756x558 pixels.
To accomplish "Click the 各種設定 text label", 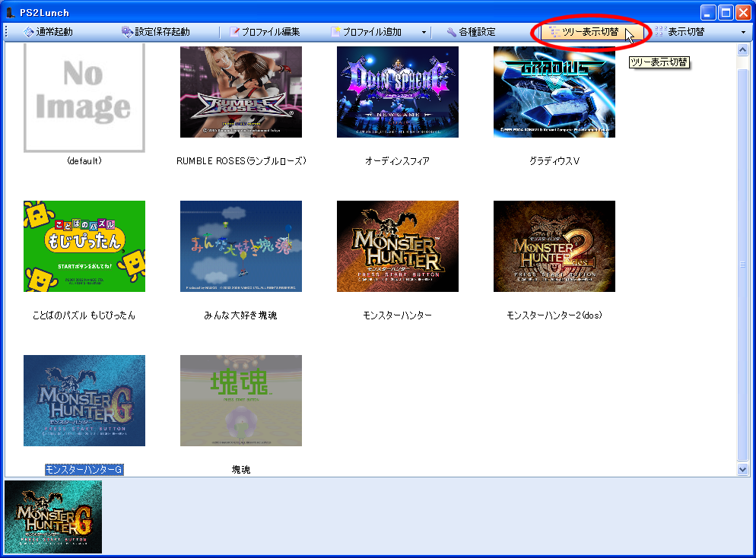I will pyautogui.click(x=477, y=32).
